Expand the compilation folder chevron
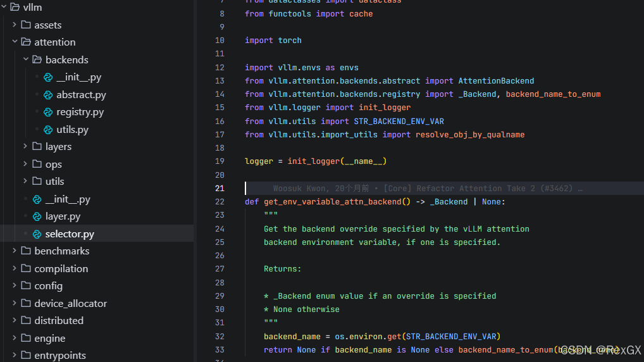Viewport: 644px width, 362px height. 15,268
